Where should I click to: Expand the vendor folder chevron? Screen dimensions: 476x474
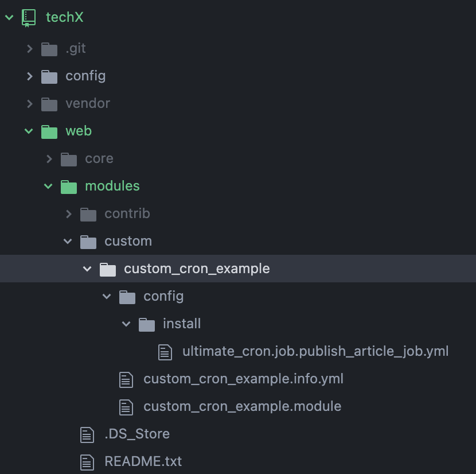[29, 104]
